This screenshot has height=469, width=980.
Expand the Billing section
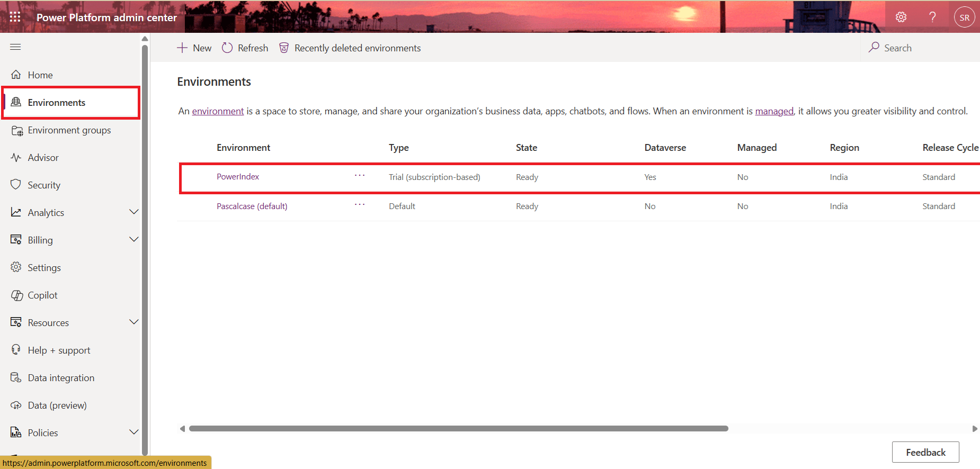(x=133, y=240)
